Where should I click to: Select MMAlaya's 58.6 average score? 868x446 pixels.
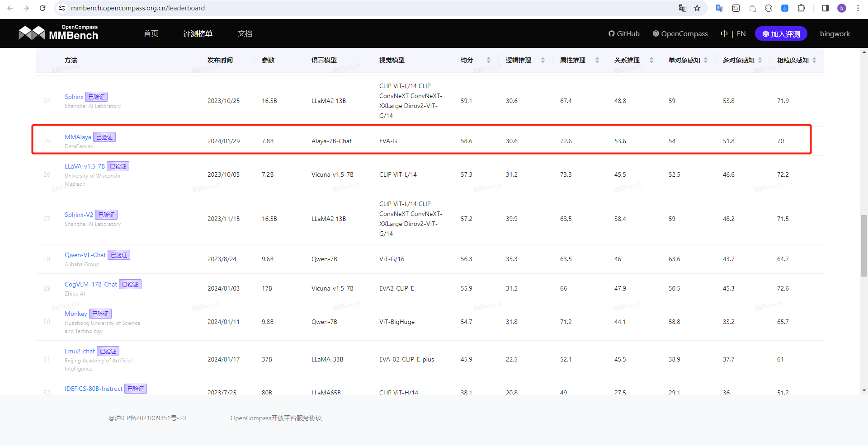point(467,141)
